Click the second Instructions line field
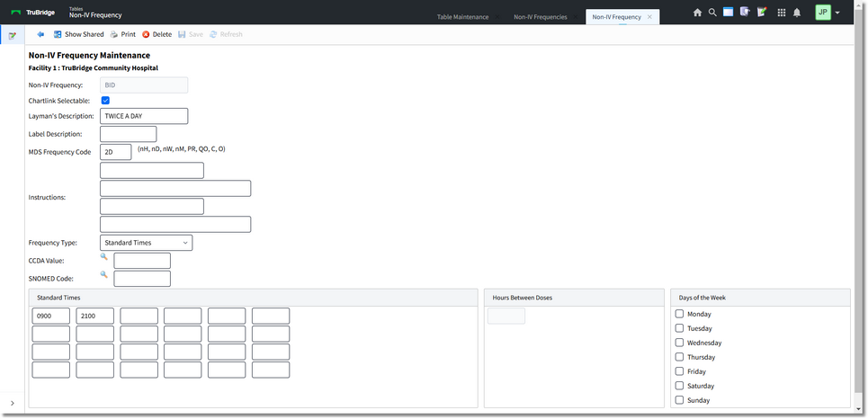This screenshot has height=419, width=868. coord(175,188)
